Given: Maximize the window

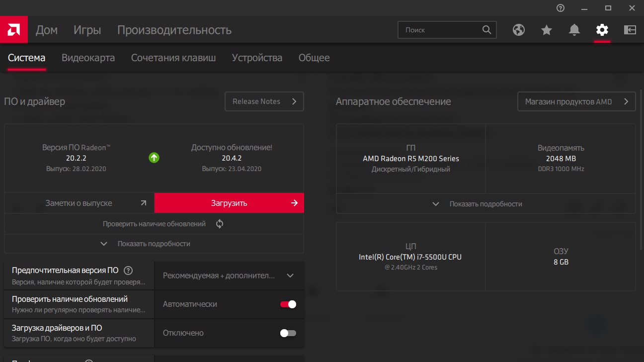Looking at the screenshot, I should tap(608, 8).
